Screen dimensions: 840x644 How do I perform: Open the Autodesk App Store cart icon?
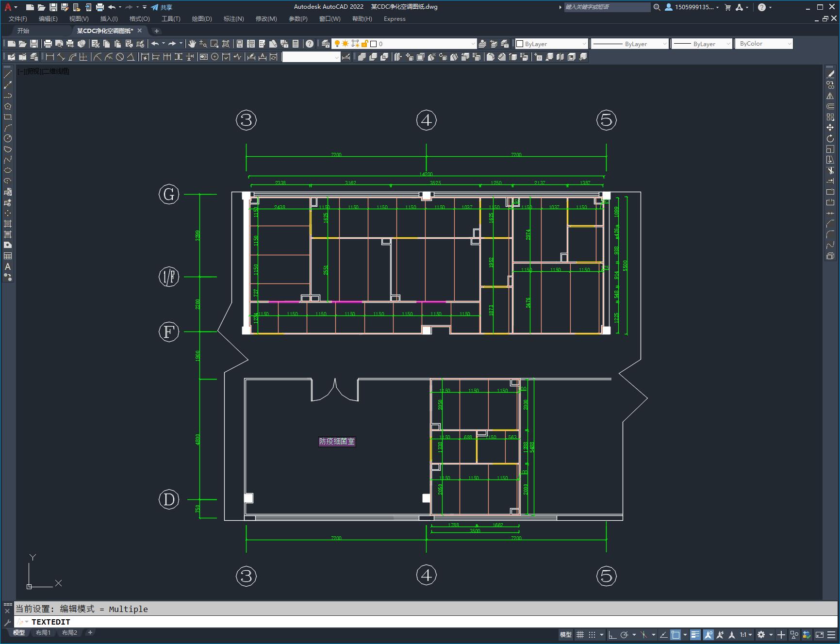pos(727,7)
